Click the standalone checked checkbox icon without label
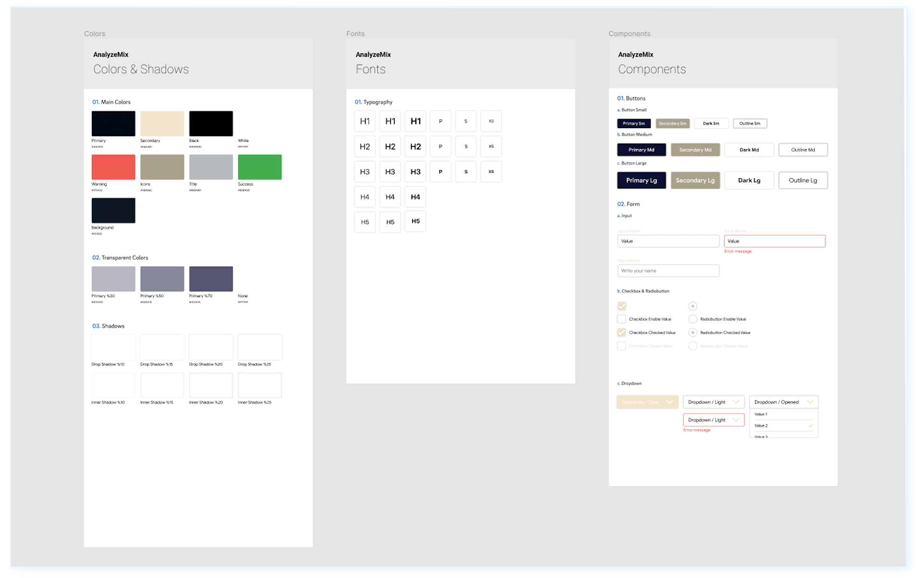The height and width of the screenshot is (578, 924). click(621, 306)
